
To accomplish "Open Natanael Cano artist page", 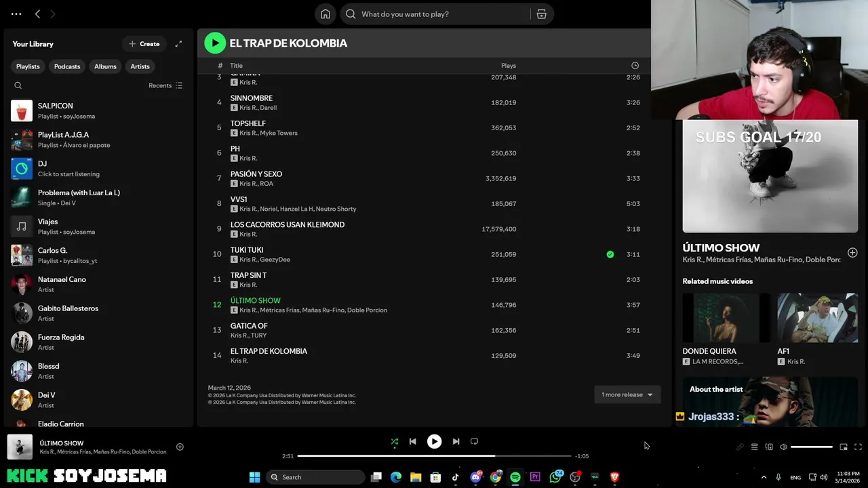I will pos(98,285).
